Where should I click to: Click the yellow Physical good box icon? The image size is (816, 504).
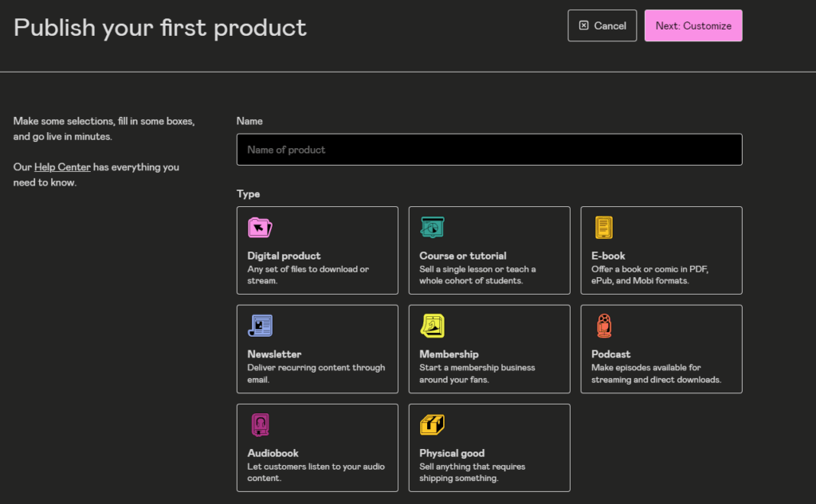tap(432, 424)
